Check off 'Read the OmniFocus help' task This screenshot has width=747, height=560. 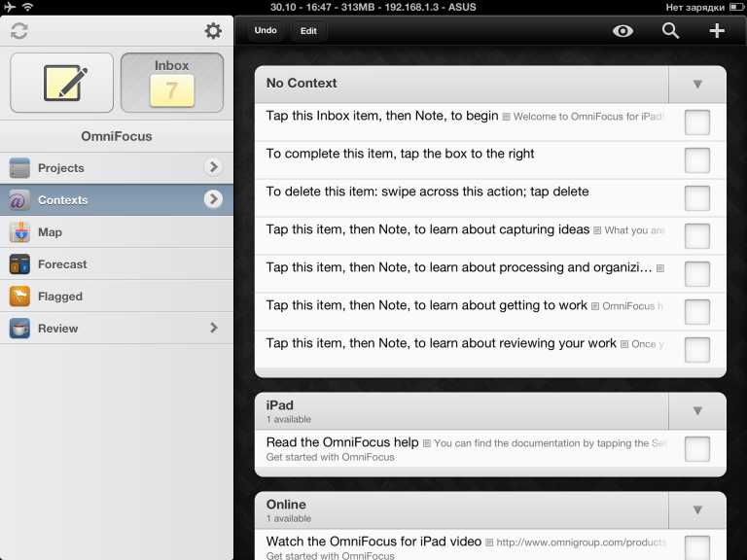697,449
